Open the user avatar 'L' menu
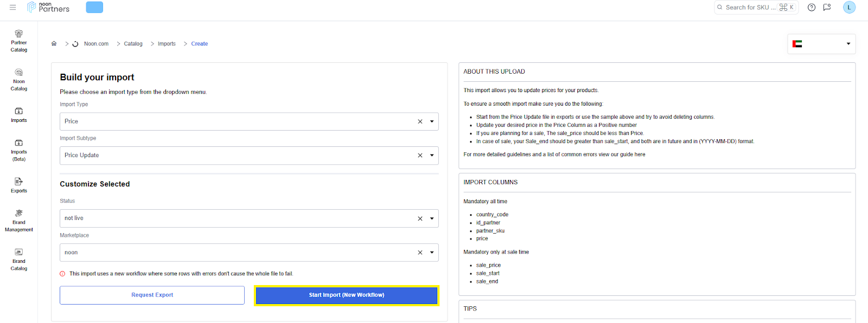This screenshot has height=323, width=868. tap(849, 7)
